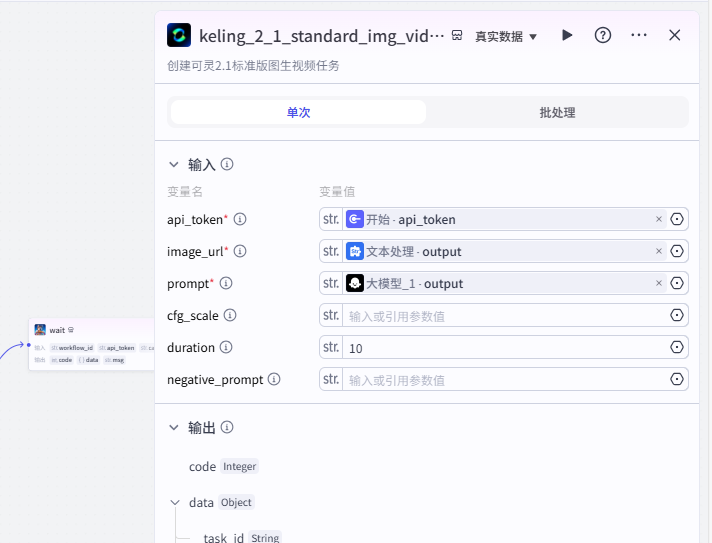Viewport: 712px width, 543px height.
Task: Click the wait node avatar icon
Action: coord(40,330)
